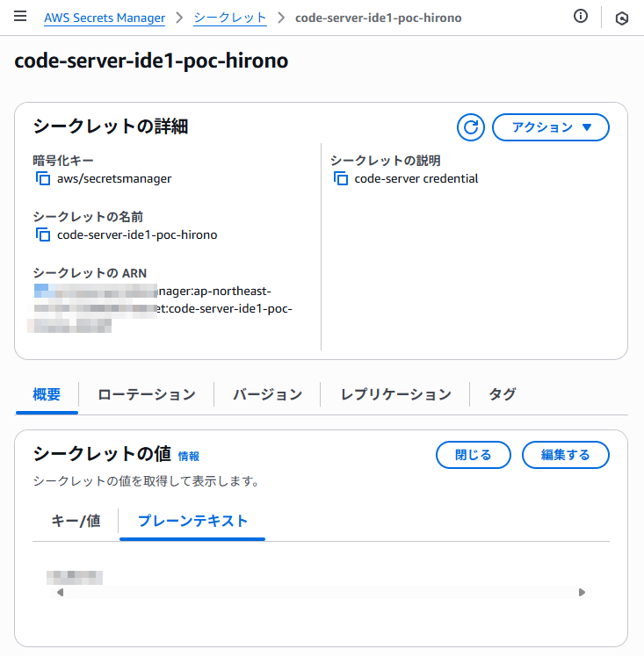This screenshot has height=656, width=644.
Task: Select the 概要 tab
Action: click(47, 394)
